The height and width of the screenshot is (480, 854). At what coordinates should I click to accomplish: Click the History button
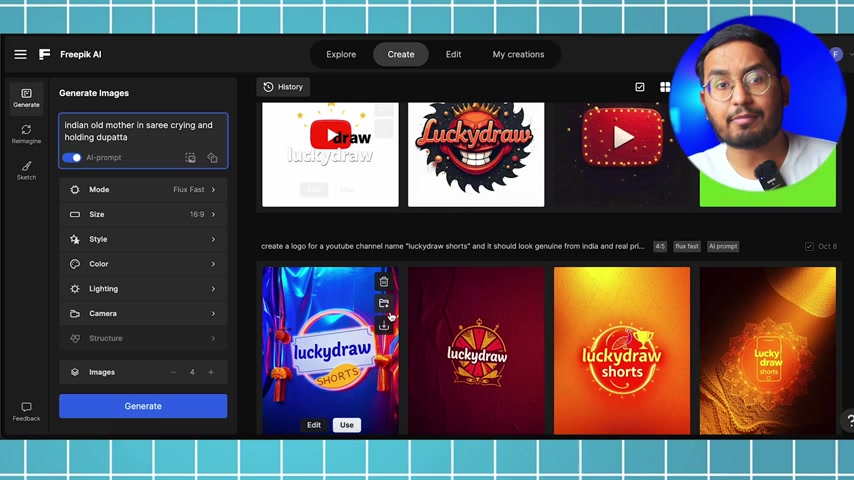pyautogui.click(x=283, y=87)
